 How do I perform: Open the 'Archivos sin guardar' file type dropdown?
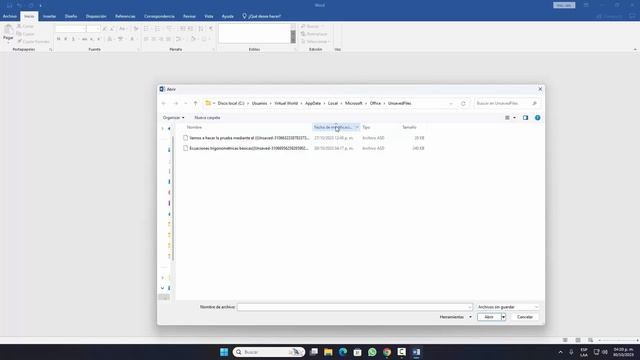(508, 307)
